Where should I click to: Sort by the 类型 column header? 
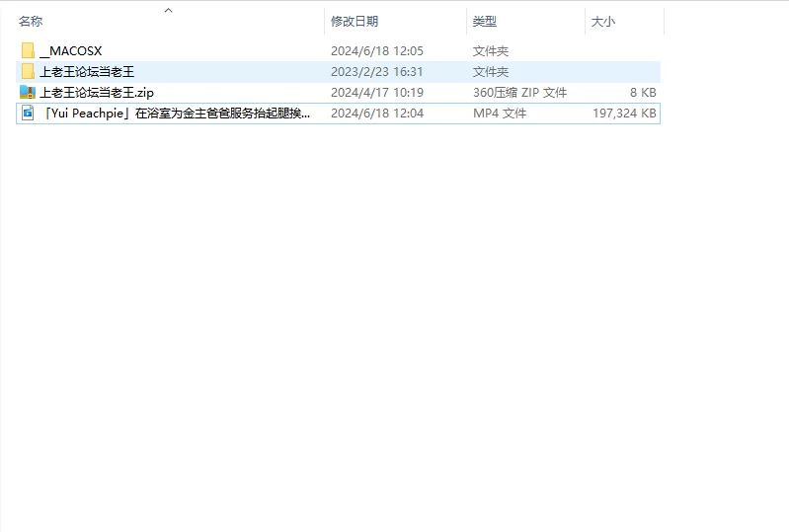[x=484, y=21]
